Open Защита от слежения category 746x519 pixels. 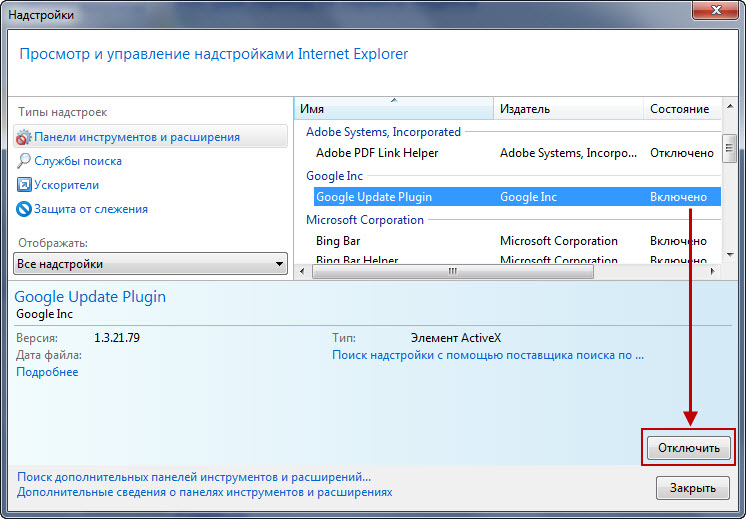91,209
